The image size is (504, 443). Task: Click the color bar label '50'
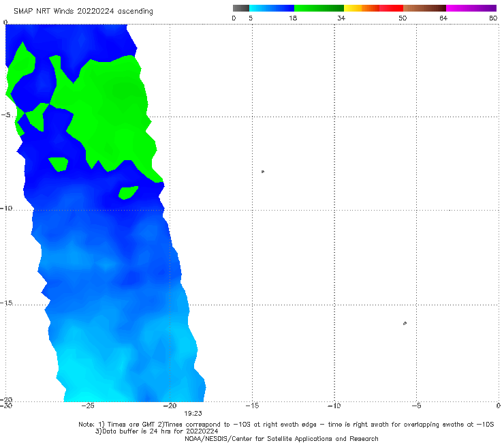point(403,18)
